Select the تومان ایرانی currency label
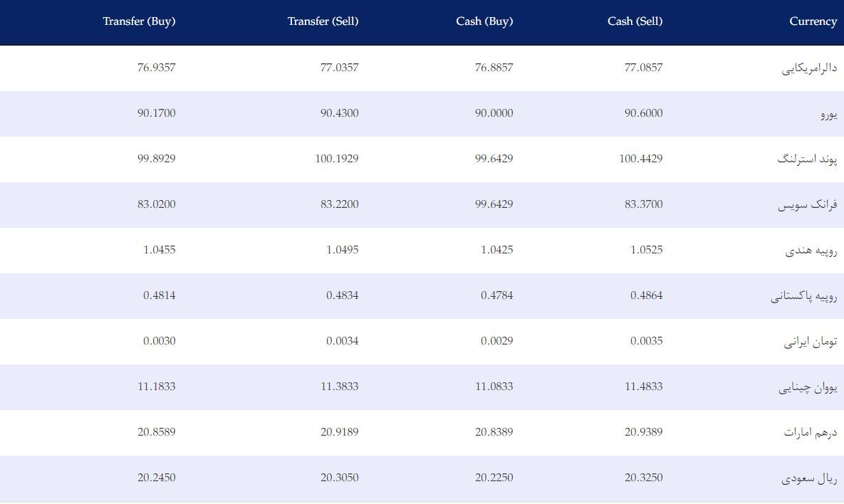 tap(810, 342)
